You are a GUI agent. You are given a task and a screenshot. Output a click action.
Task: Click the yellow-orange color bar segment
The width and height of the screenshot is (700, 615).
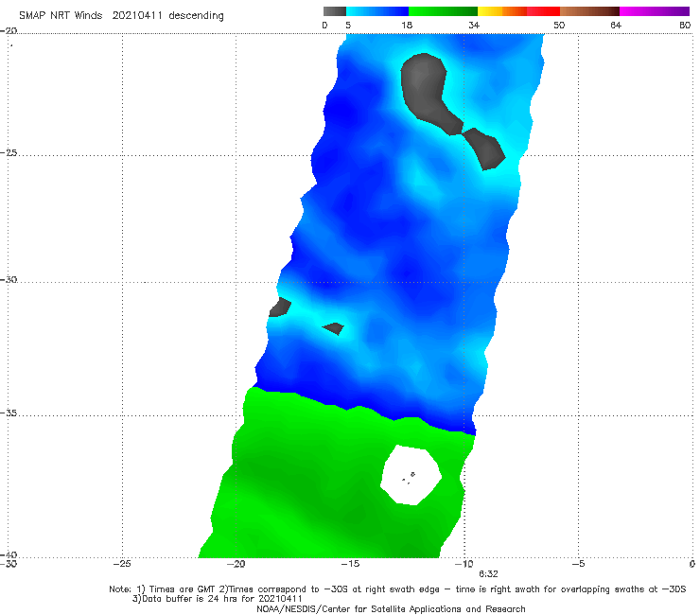pyautogui.click(x=501, y=11)
